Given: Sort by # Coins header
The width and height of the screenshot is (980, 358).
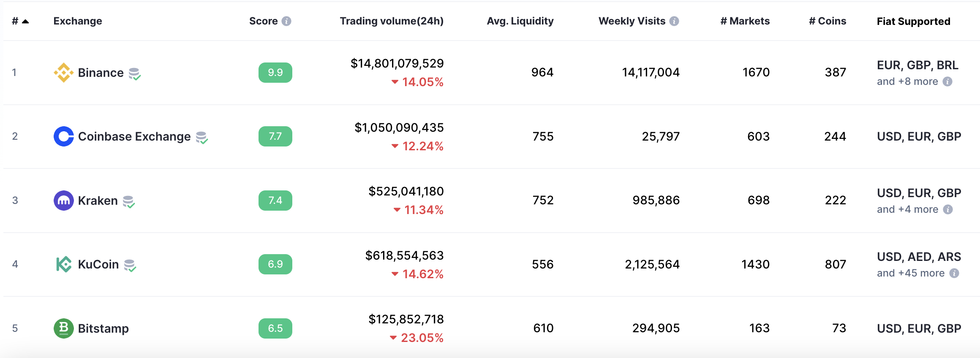Looking at the screenshot, I should click(x=828, y=21).
